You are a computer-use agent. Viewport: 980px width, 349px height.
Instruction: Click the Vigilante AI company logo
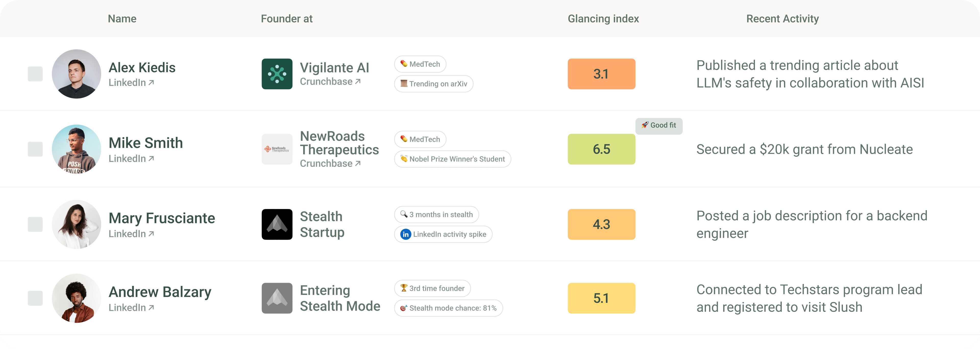(277, 74)
